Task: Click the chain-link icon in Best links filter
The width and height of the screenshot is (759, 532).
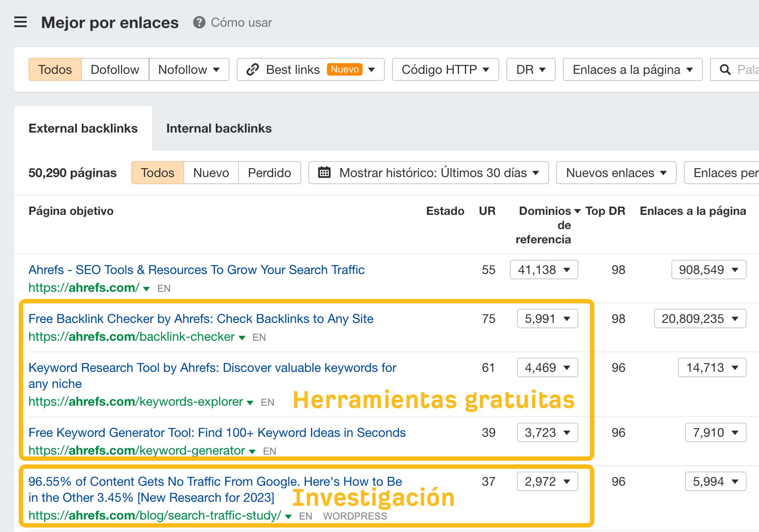Action: point(253,69)
